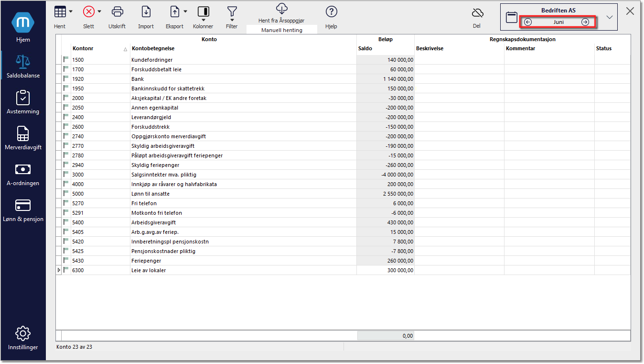Click the Saldo column header
Image resolution: width=644 pixels, height=364 pixels.
click(x=385, y=48)
